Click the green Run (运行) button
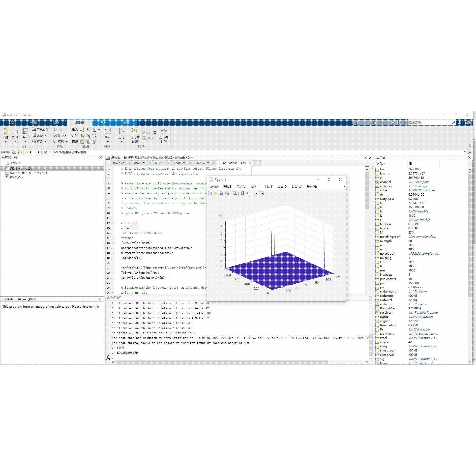The image size is (476, 476). (121, 131)
